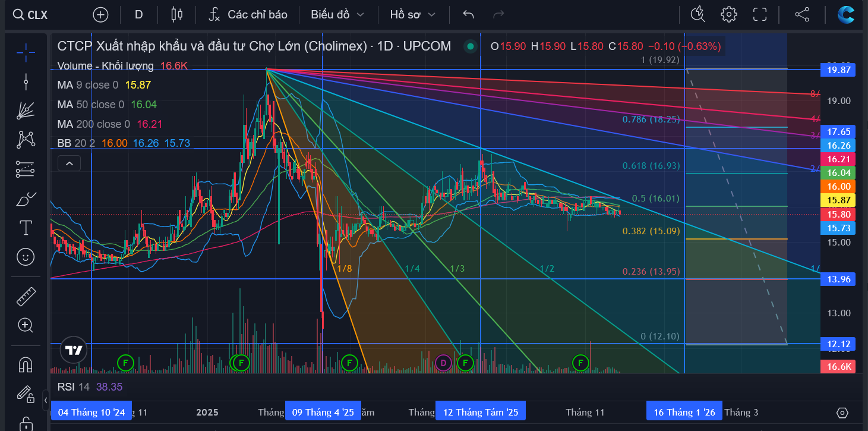Click the 0.236 (13.95) Fibonacci label
This screenshot has width=868, height=431.
(651, 271)
